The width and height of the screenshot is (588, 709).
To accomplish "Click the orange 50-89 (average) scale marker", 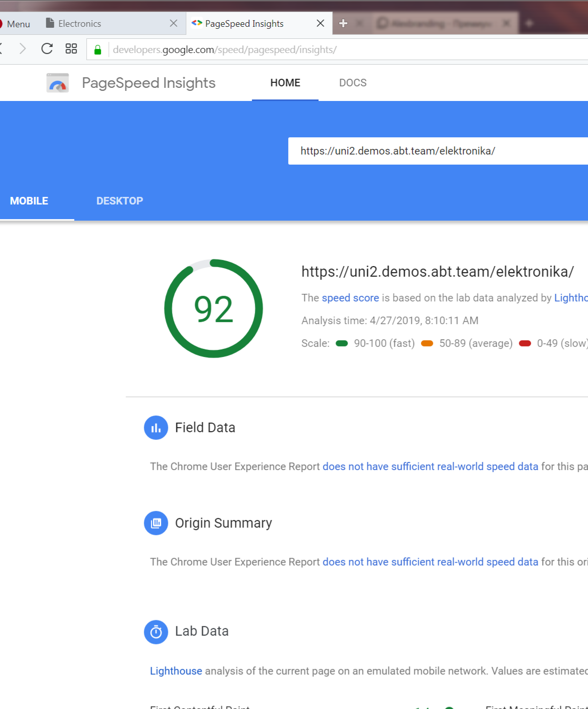I will point(427,343).
